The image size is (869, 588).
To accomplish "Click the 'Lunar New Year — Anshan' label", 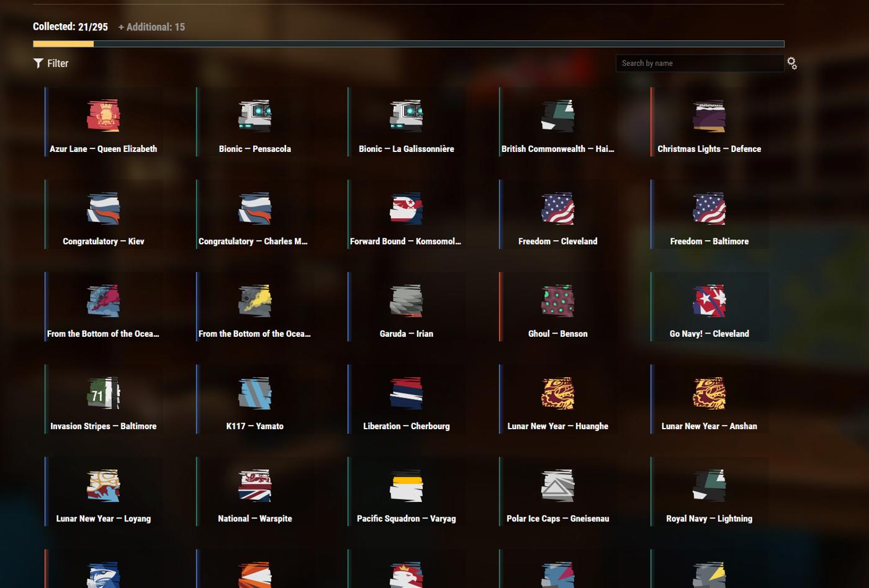I will click(709, 426).
